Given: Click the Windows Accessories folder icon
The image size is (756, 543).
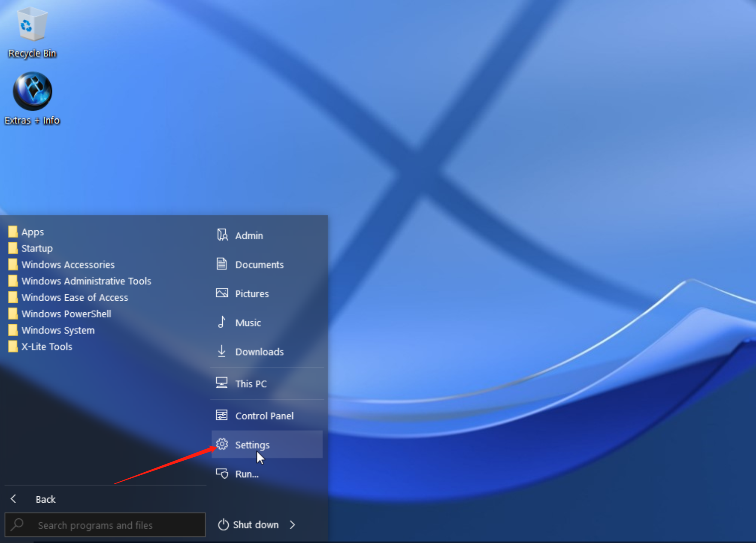Looking at the screenshot, I should coord(13,264).
